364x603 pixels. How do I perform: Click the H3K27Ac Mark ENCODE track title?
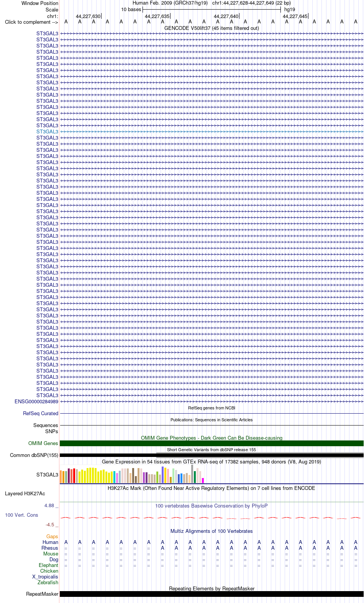(x=212, y=488)
